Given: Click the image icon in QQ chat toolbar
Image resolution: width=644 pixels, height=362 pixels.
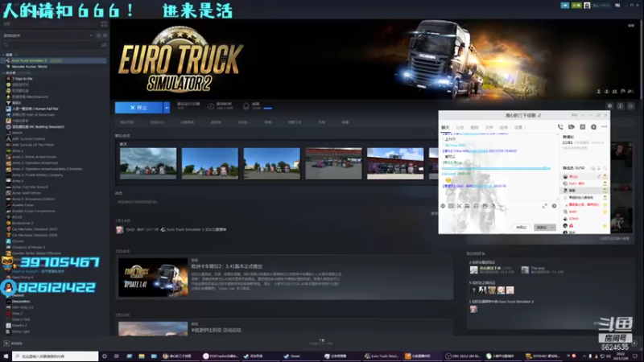Looking at the screenshot, I should tap(485, 206).
